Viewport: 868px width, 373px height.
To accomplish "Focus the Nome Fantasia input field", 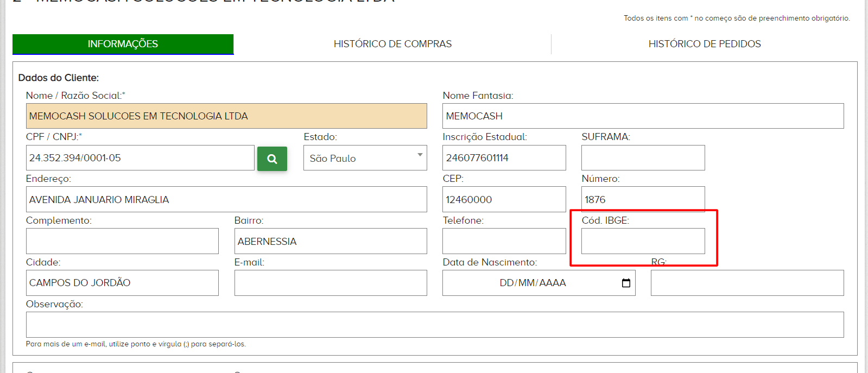I will [643, 116].
